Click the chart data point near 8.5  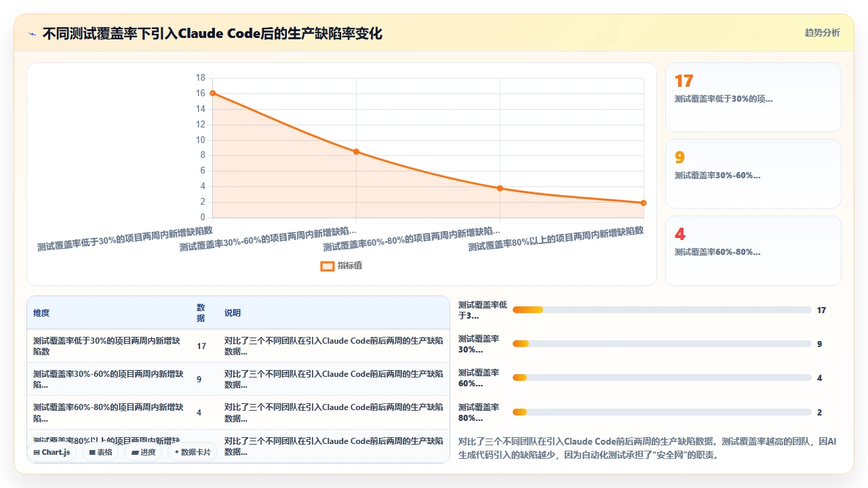(356, 152)
